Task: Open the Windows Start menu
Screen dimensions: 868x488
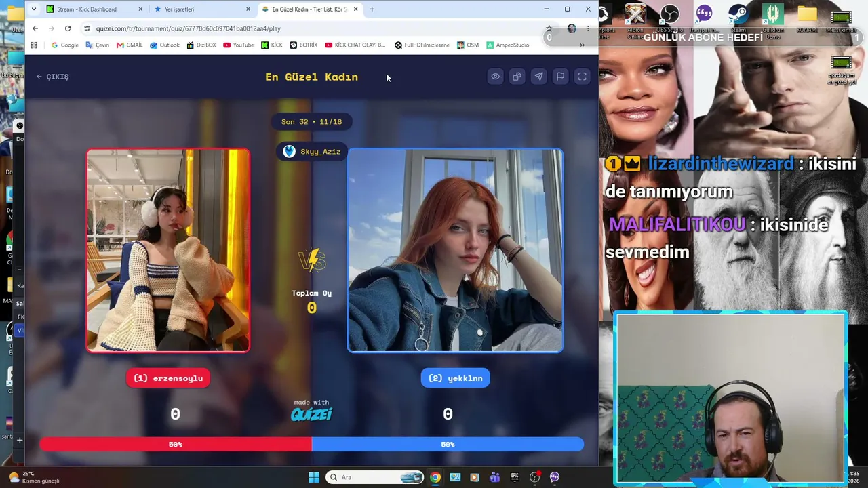Action: click(314, 477)
